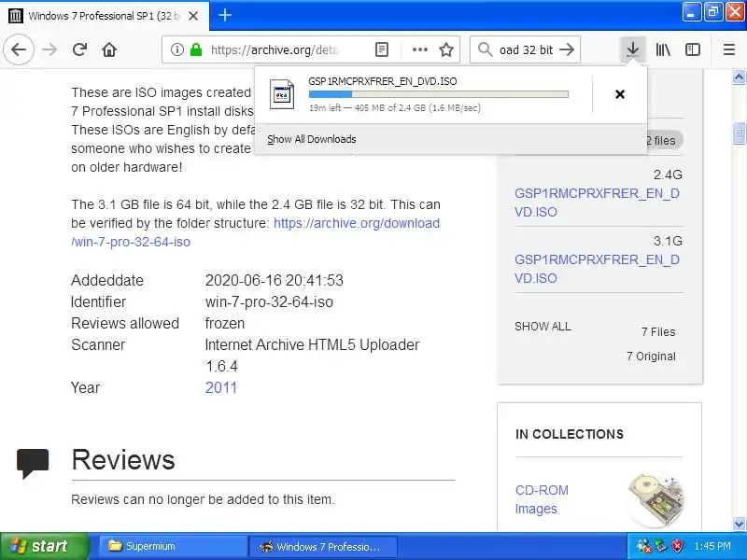Show site information icon in address bar

coord(176,49)
